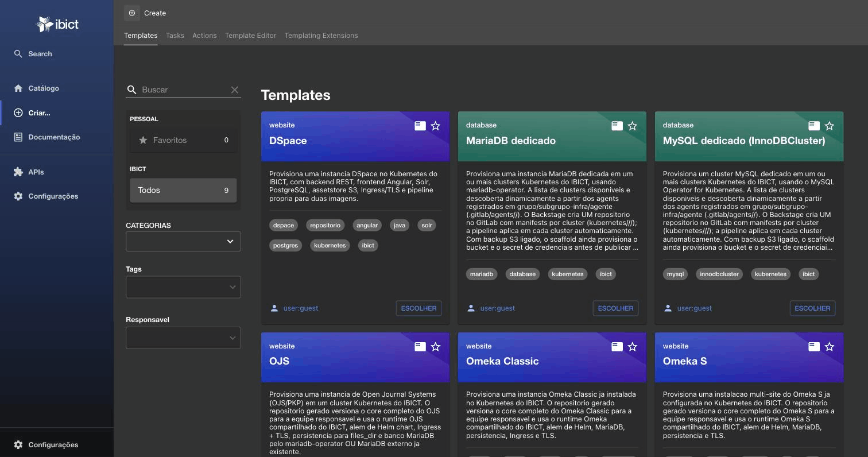The image size is (868, 457).
Task: Open docs icon on Omeka S card
Action: tap(814, 347)
